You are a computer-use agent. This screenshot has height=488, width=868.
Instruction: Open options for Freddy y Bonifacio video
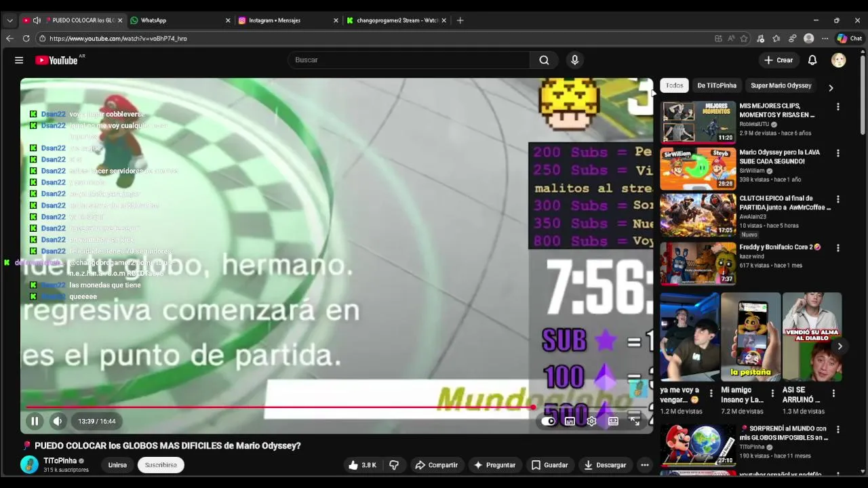(837, 248)
